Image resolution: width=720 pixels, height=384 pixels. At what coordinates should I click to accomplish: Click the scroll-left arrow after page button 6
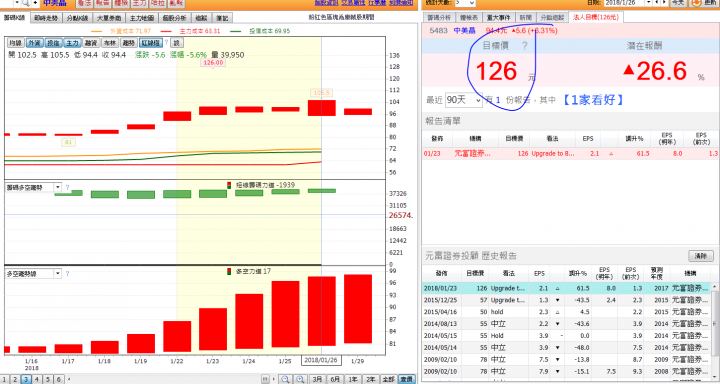click(69, 379)
